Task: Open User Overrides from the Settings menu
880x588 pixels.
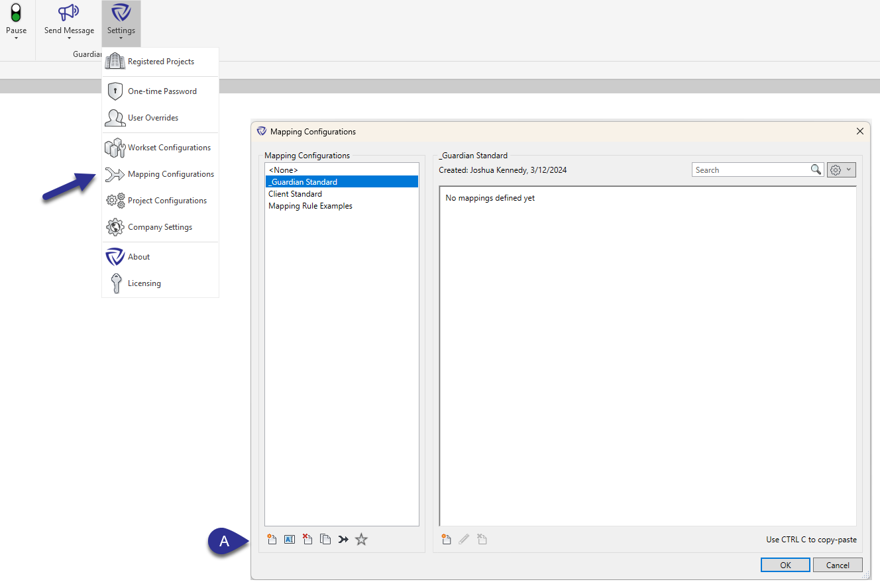Action: pyautogui.click(x=152, y=117)
